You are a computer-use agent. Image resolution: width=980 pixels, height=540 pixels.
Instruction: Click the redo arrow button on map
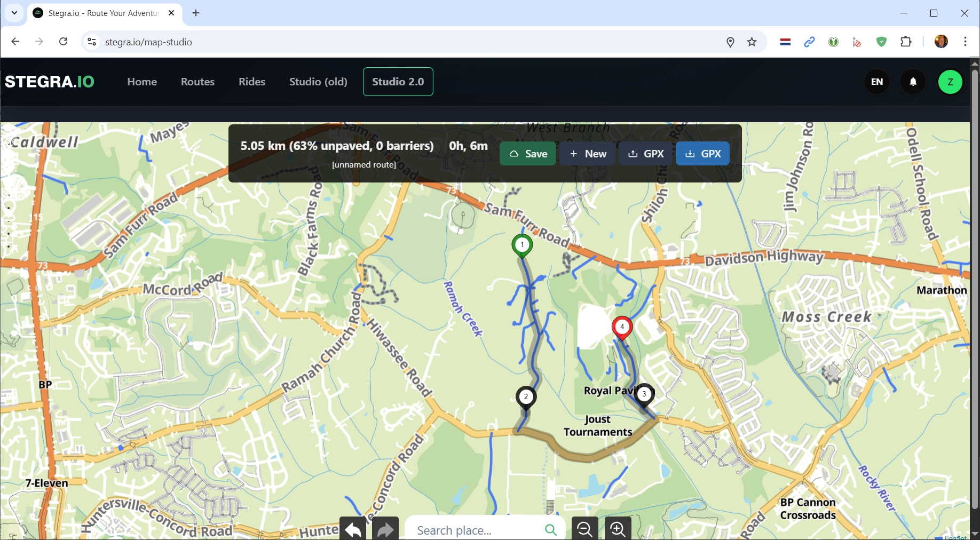click(x=385, y=529)
